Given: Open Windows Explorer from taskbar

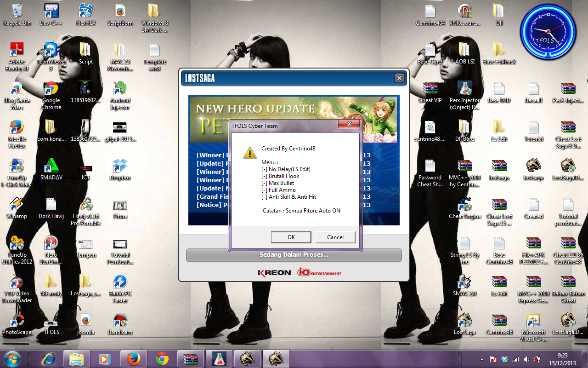Looking at the screenshot, I should pyautogui.click(x=76, y=359).
